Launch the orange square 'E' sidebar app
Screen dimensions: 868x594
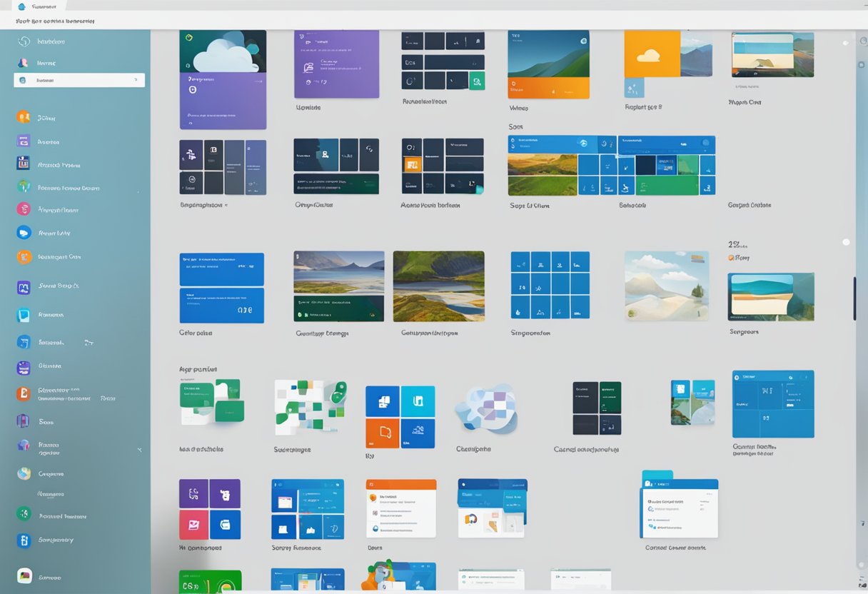[24, 393]
